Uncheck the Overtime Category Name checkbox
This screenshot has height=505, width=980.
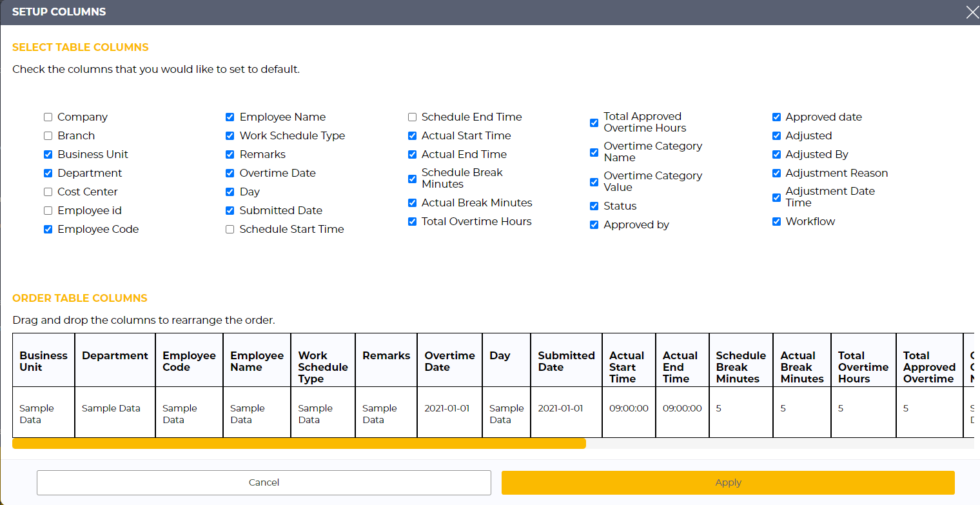594,152
